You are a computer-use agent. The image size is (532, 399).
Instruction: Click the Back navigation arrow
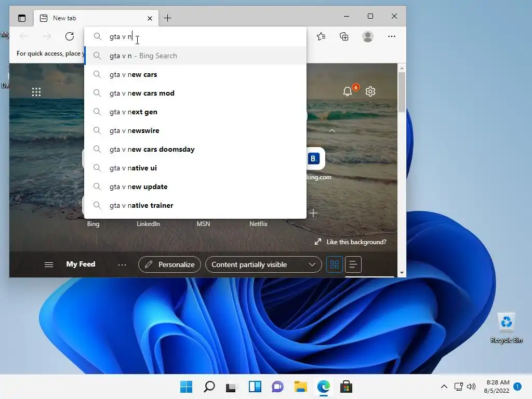pos(24,36)
